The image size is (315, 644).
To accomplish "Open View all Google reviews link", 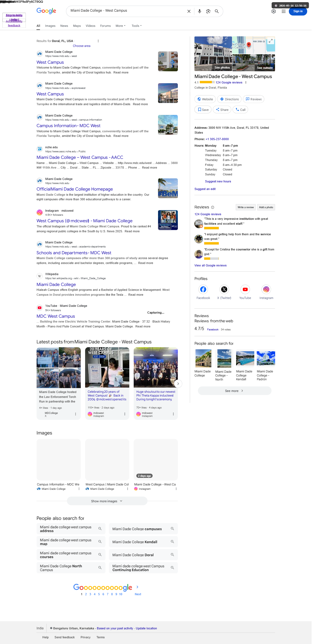I will (210, 266).
